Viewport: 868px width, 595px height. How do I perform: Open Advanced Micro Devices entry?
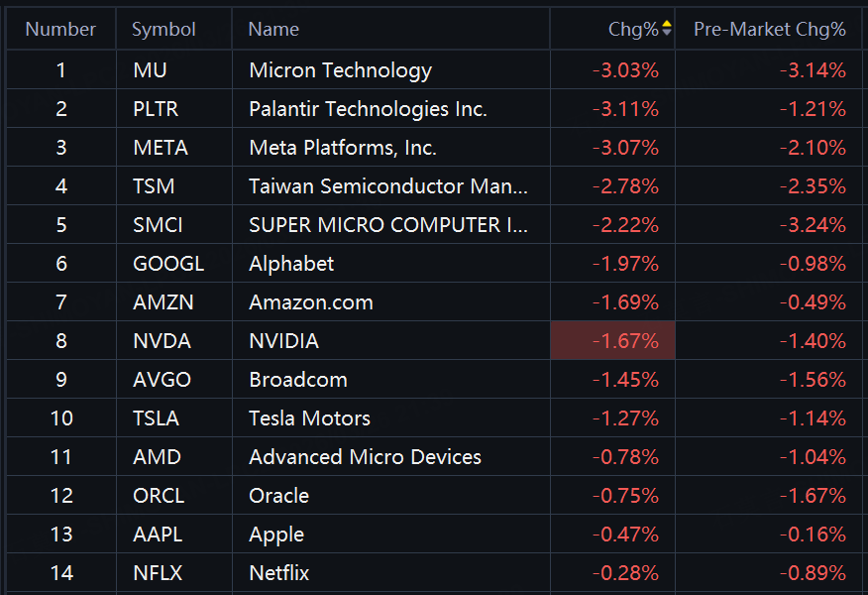pos(365,457)
